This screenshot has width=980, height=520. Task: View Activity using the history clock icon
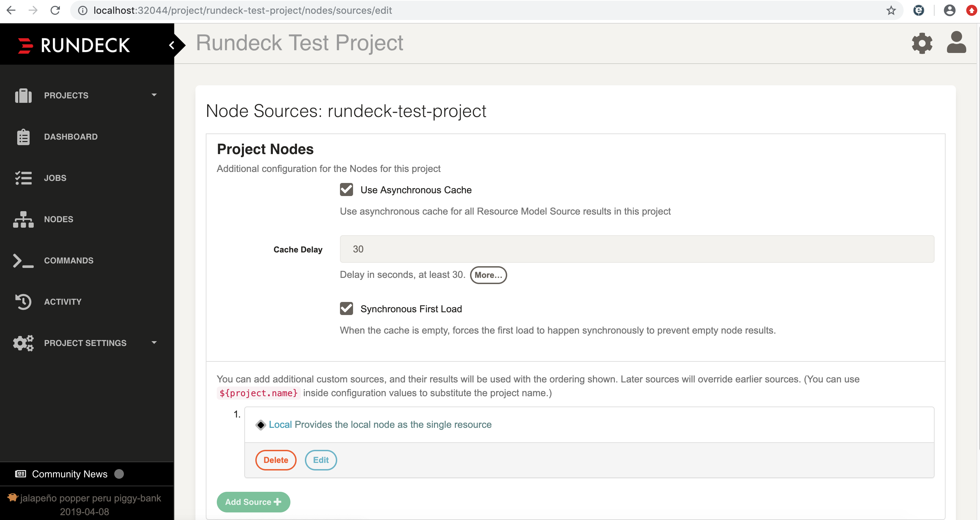click(23, 301)
